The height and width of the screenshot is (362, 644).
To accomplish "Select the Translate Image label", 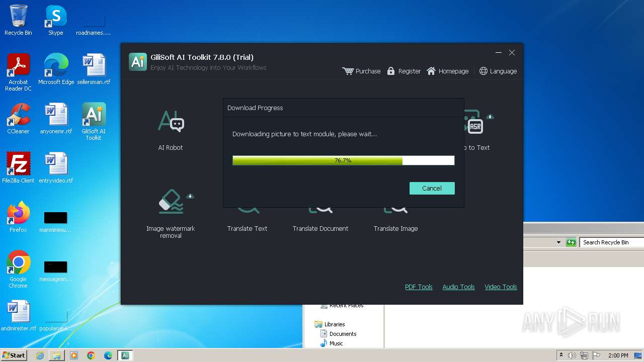I will click(x=395, y=228).
